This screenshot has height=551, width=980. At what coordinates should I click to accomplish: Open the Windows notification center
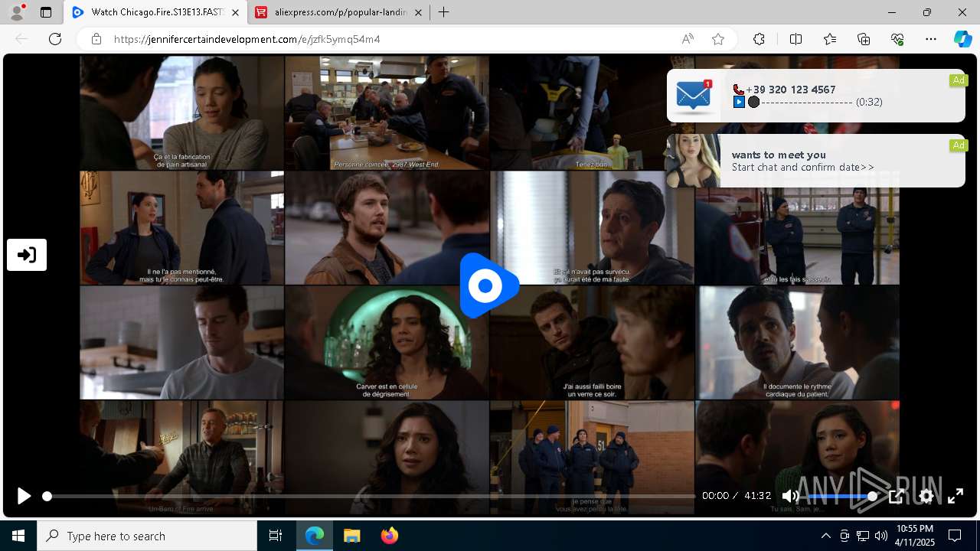[x=955, y=536]
